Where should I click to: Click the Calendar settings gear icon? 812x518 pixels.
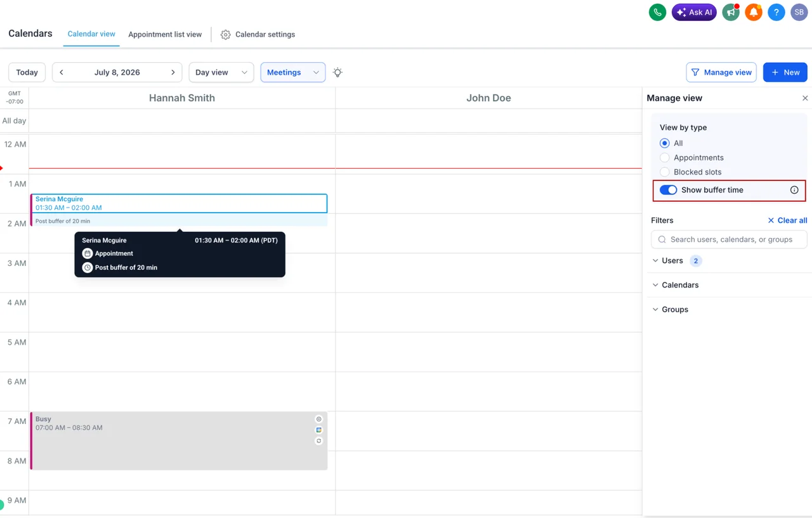pos(225,35)
